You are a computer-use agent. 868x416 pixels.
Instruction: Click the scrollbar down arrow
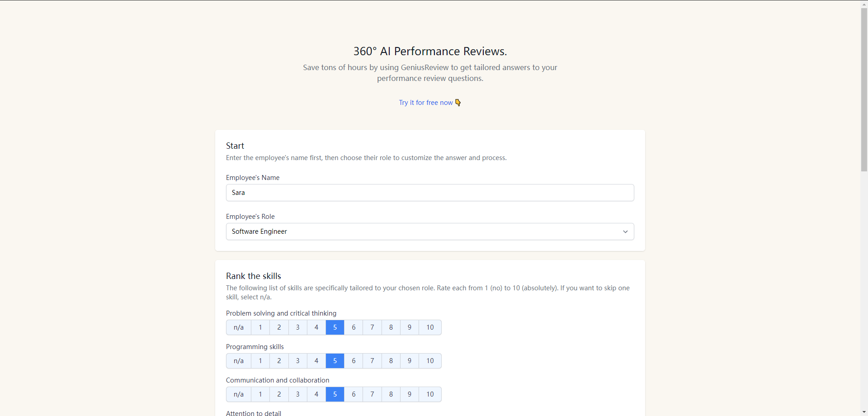tap(864, 412)
